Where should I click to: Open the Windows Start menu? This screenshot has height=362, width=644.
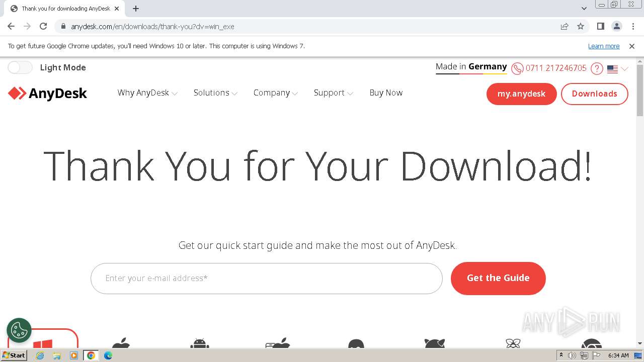(x=14, y=355)
